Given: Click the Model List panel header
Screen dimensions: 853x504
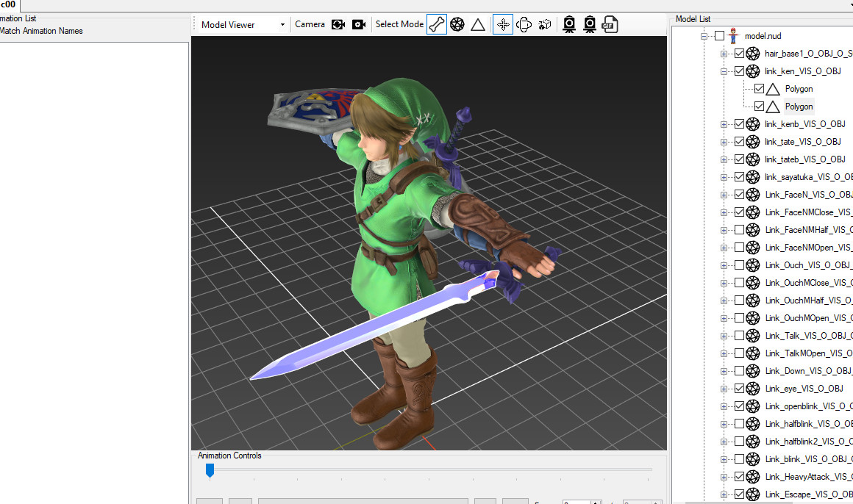Looking at the screenshot, I should (693, 18).
